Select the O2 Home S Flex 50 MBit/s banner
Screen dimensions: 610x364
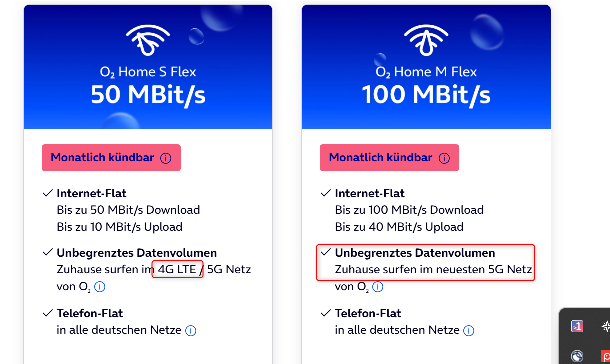coord(148,67)
